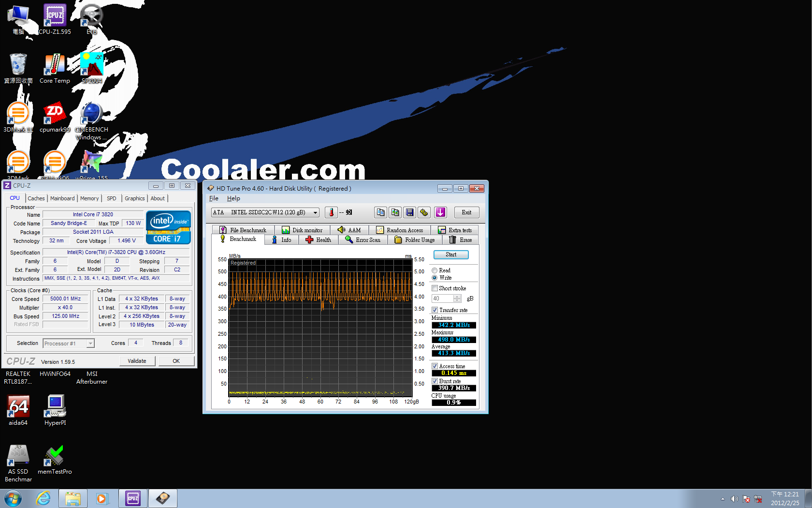The image size is (812, 508).
Task: Copy screenshot to clipboard in HD Tune toolbar
Action: click(395, 212)
